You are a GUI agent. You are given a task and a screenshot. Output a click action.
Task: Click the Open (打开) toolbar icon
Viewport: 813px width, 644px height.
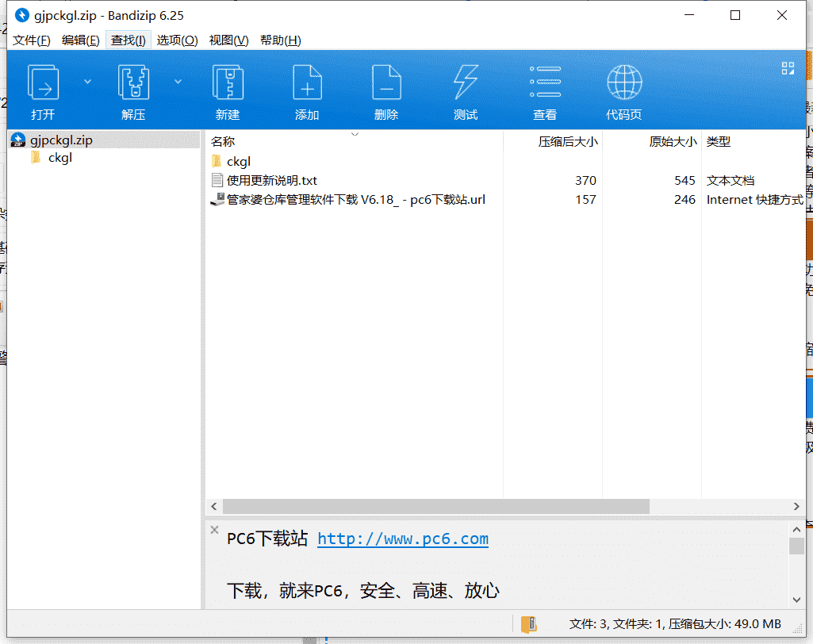tap(43, 82)
